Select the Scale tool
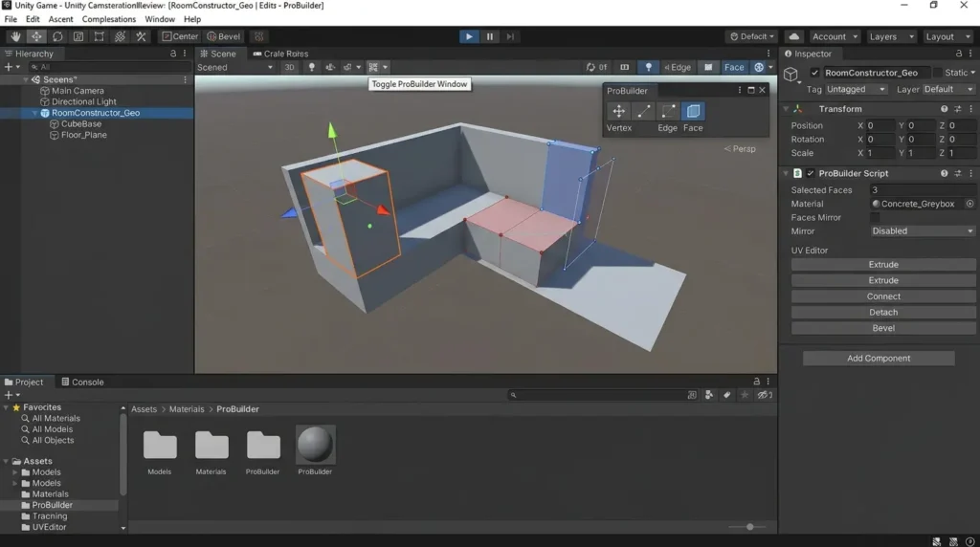Viewport: 980px width, 547px height. tap(78, 36)
